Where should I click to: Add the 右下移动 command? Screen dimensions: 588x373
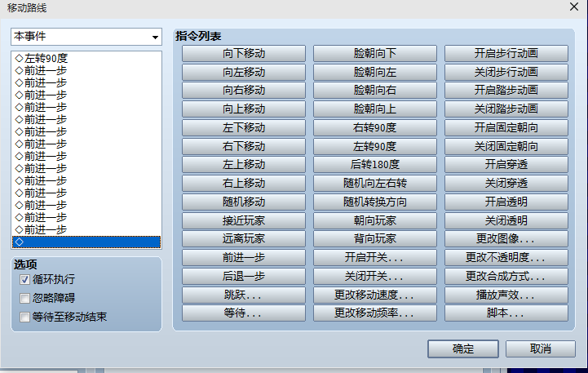tap(244, 146)
